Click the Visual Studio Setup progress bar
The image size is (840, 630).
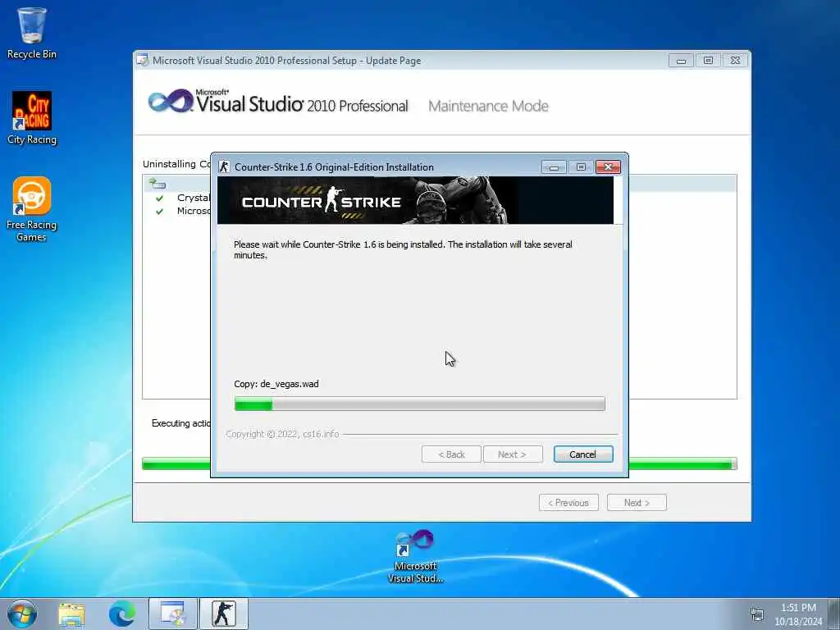tap(440, 464)
